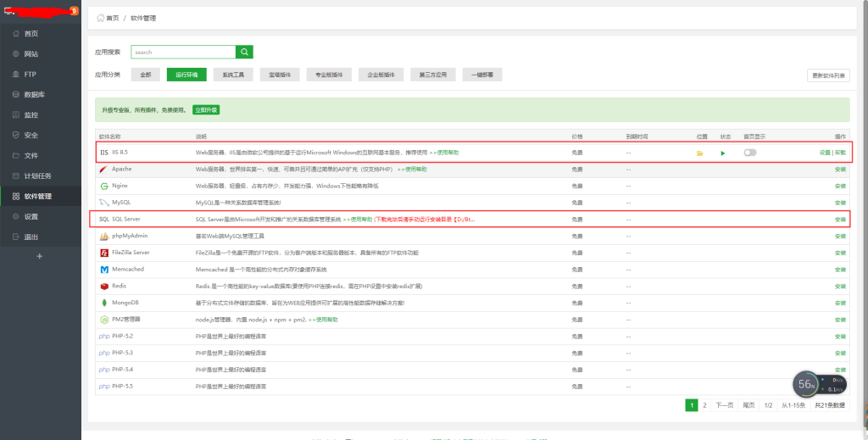Image resolution: width=868 pixels, height=440 pixels.
Task: Install phpMyAdmin via its 安装 link
Action: tap(840, 237)
